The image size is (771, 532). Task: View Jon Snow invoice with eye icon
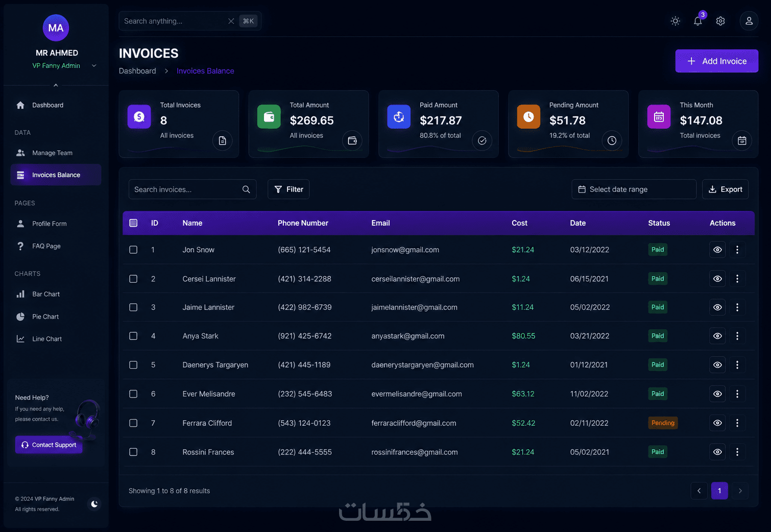click(717, 250)
